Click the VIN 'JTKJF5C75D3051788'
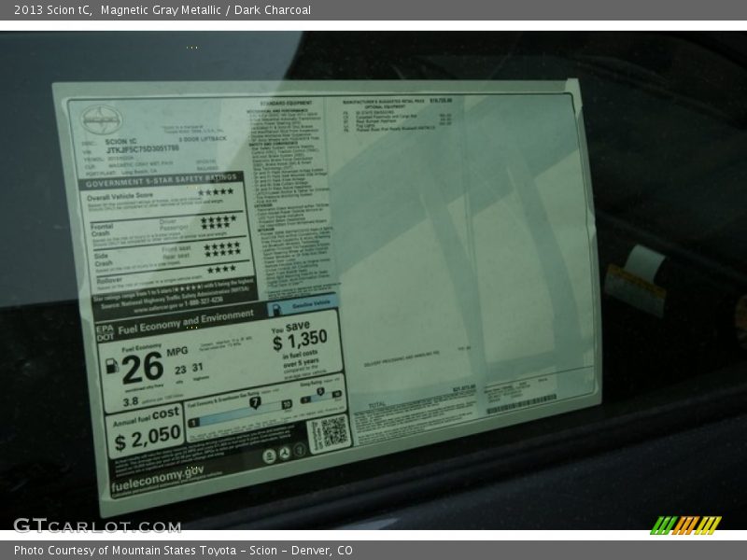Screen dimensions: 747x560 [143, 149]
